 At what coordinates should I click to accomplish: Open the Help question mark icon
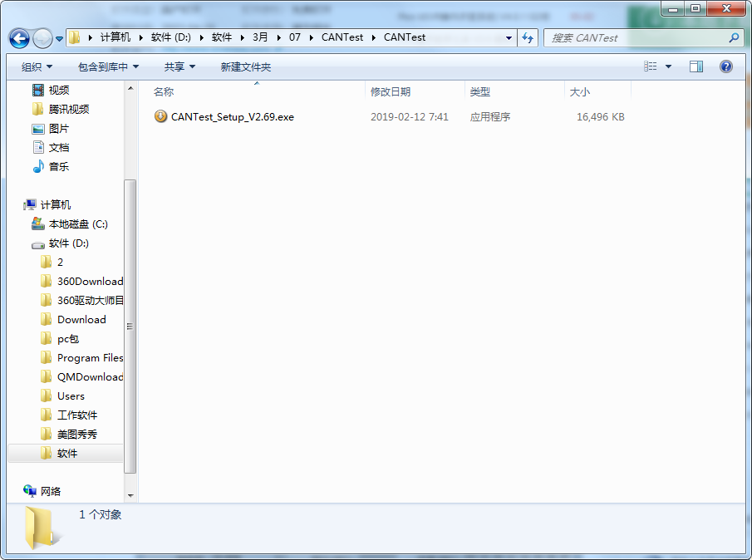[x=726, y=66]
